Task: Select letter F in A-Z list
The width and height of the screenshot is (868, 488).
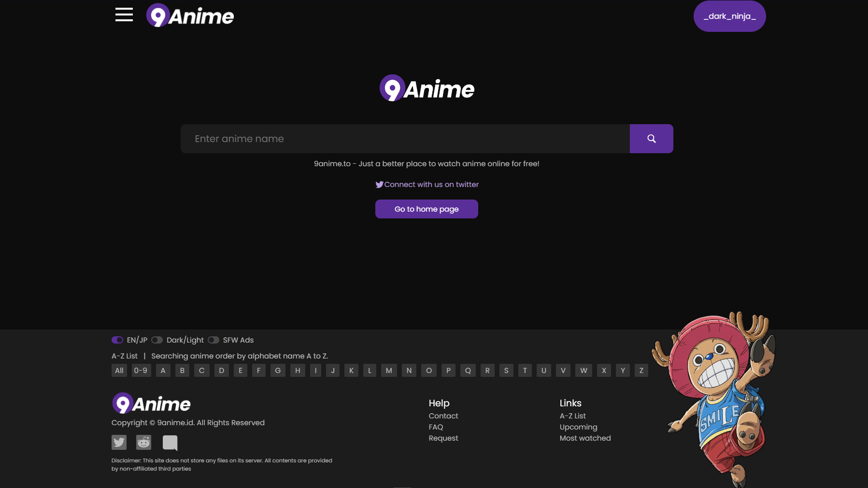Action: point(259,371)
